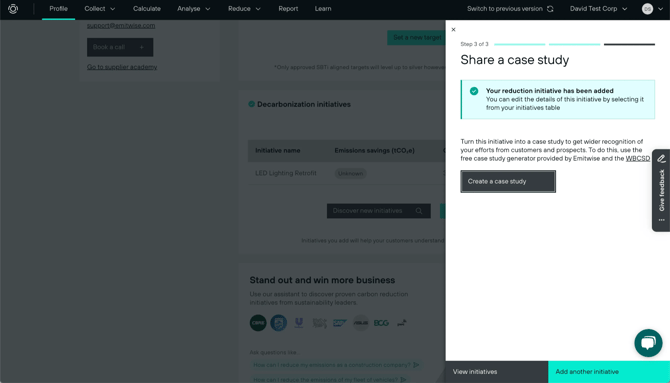670x383 pixels.
Task: Click the Stand out and win more business heading
Action: click(x=322, y=280)
